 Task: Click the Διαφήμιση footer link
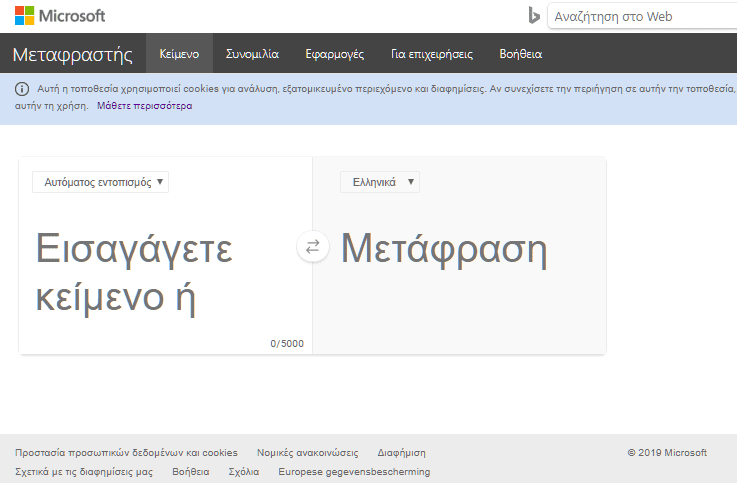pyautogui.click(x=401, y=452)
